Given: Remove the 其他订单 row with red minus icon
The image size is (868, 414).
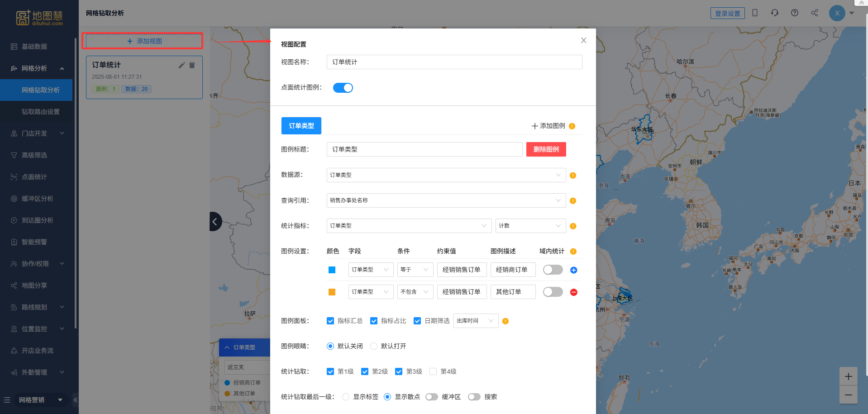Looking at the screenshot, I should [573, 292].
